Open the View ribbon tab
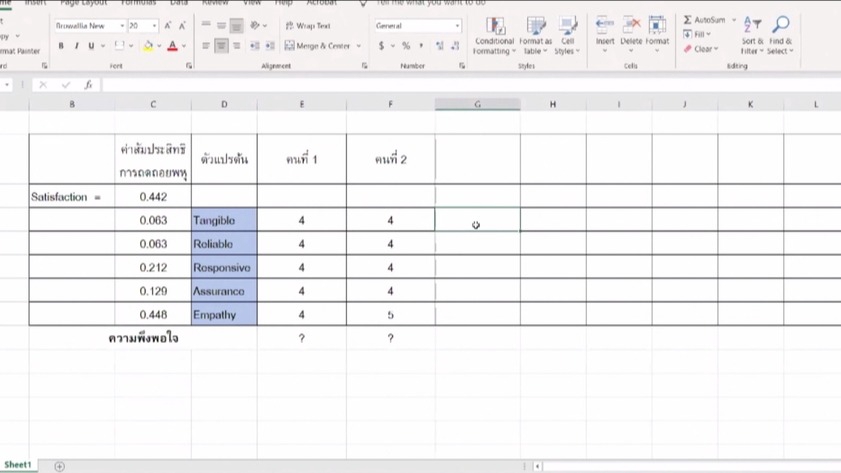841x473 pixels. coord(252,3)
